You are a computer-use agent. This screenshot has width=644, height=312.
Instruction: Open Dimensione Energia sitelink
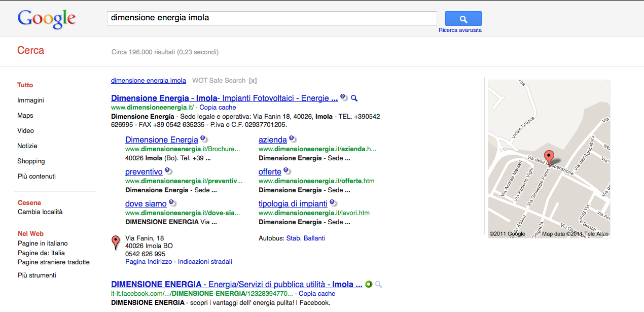(162, 140)
